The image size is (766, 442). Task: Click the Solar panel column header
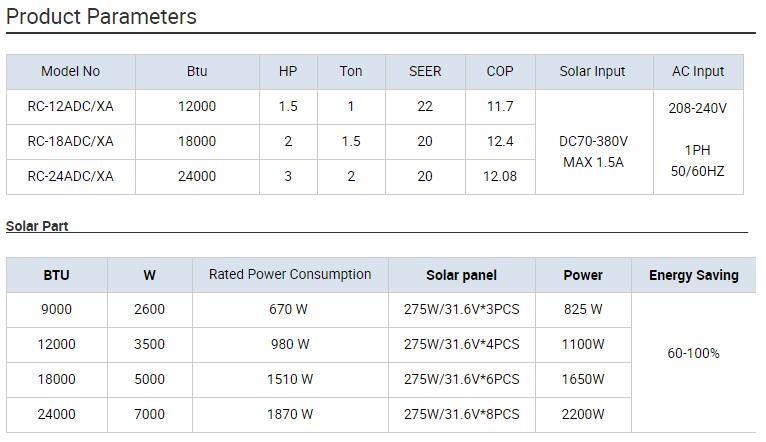pos(461,275)
